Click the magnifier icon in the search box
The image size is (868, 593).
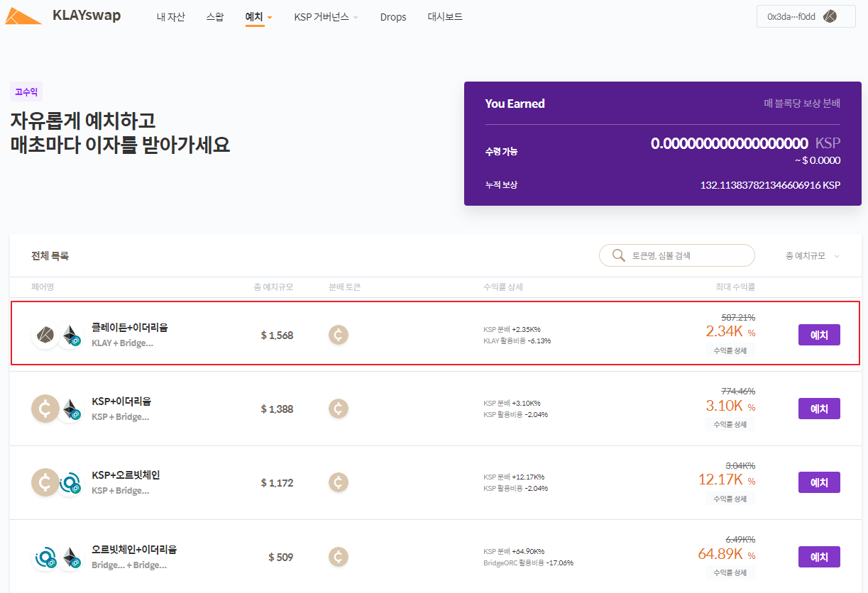(618, 255)
